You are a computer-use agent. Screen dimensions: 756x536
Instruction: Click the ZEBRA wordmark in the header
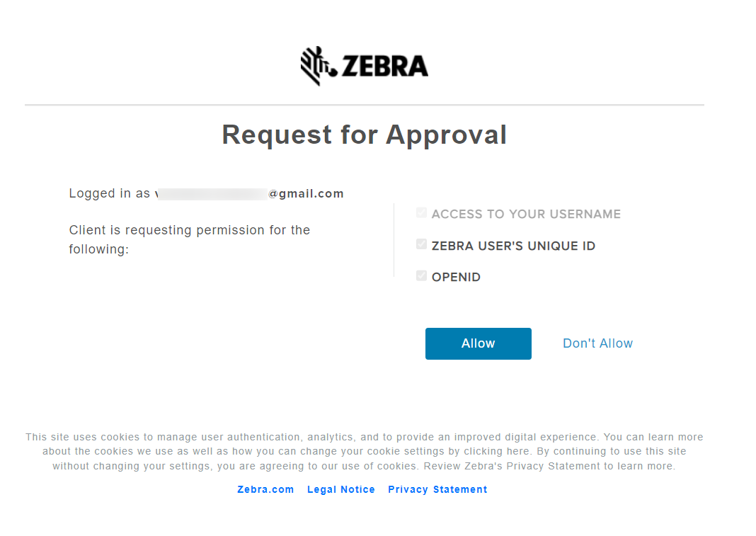click(385, 66)
